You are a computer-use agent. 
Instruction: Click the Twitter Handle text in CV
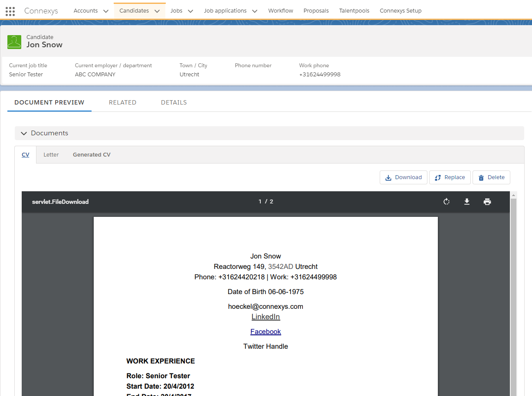coord(266,347)
